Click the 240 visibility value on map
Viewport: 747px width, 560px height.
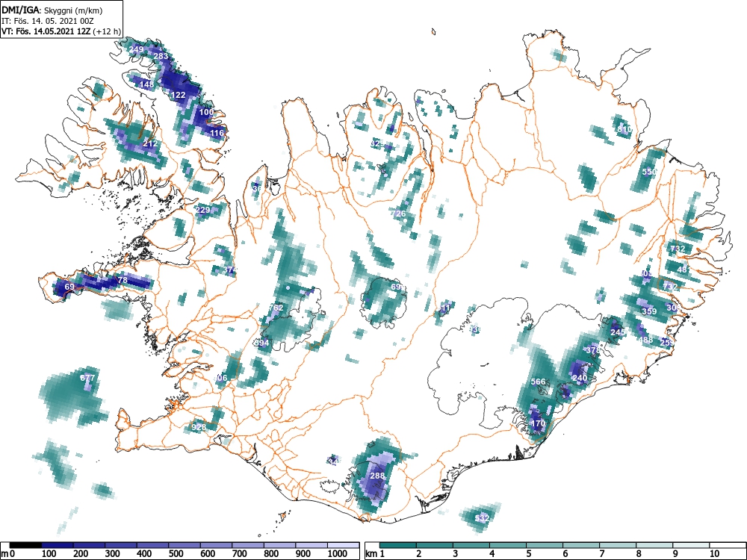[580, 378]
